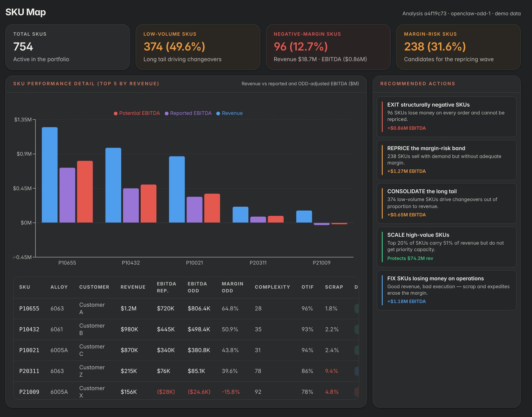Open the Negative-Margin SKUs card

coord(328,47)
